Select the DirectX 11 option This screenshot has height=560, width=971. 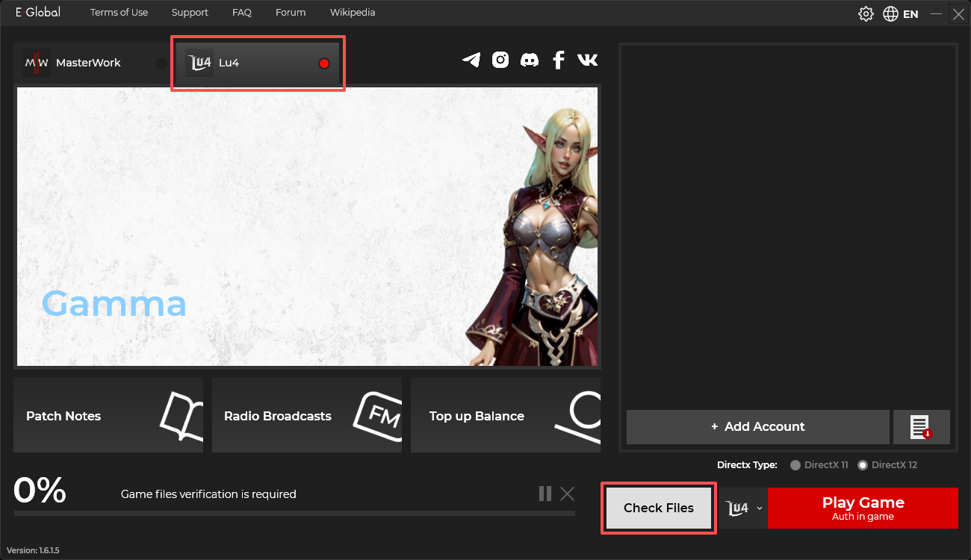[x=819, y=464]
